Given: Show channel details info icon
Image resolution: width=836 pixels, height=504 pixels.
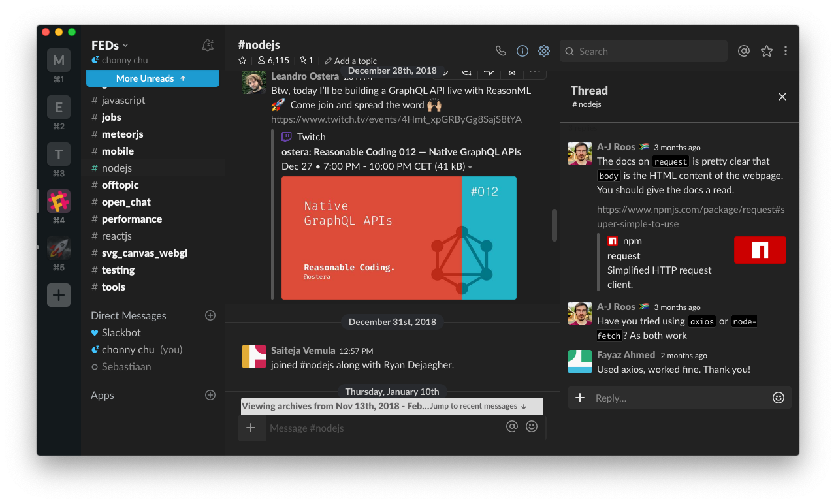Looking at the screenshot, I should (522, 51).
